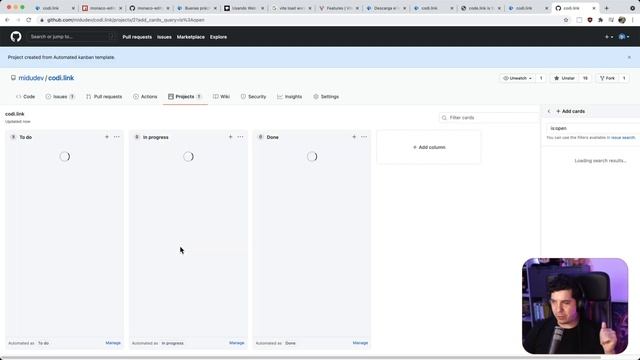Switch to the repository Pull requests tab

[104, 97]
